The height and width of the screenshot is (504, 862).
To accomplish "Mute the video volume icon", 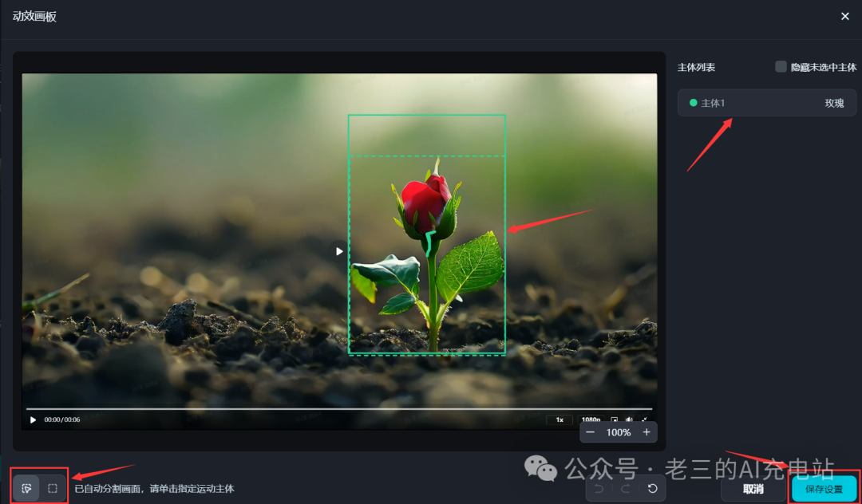I will pyautogui.click(x=629, y=419).
